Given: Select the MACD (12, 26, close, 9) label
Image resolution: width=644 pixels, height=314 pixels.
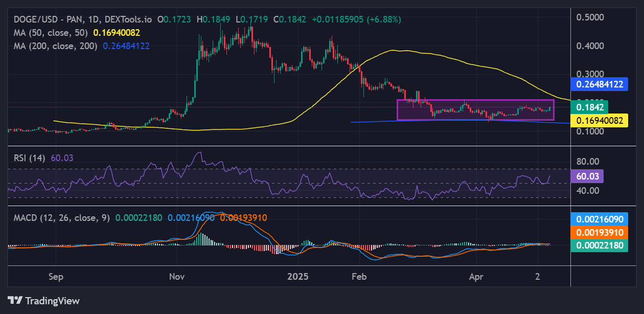Looking at the screenshot, I should click(61, 218).
